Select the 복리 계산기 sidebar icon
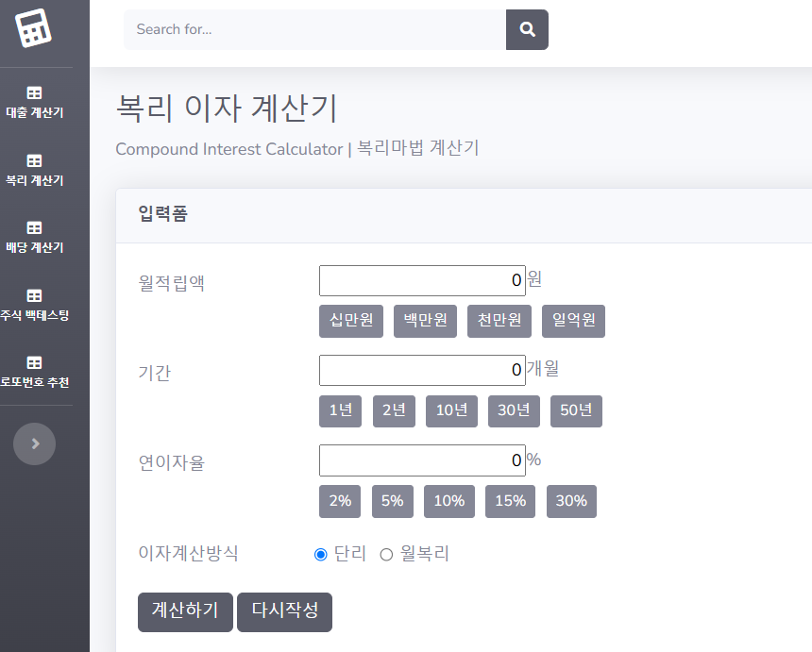812x652 pixels. (x=34, y=160)
